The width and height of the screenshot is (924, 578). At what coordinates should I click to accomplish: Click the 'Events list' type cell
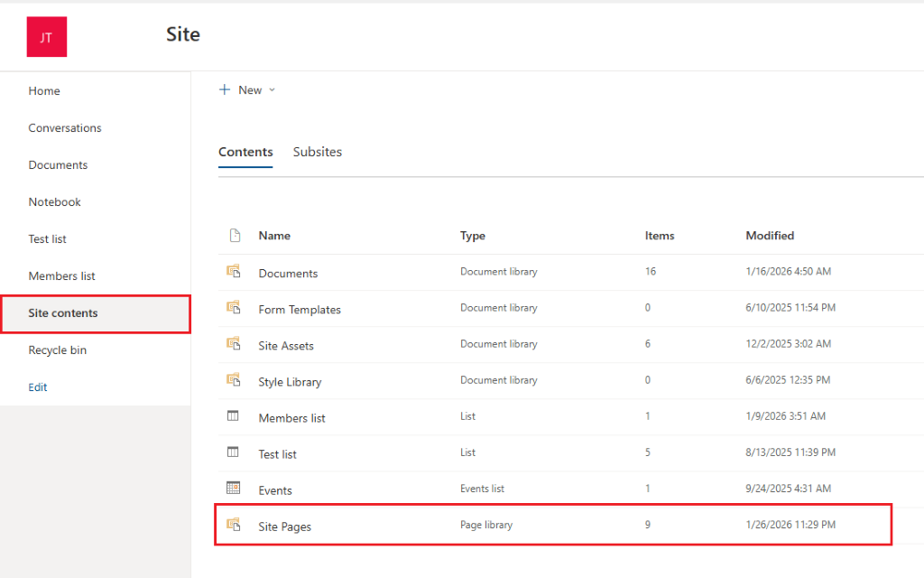pyautogui.click(x=482, y=489)
